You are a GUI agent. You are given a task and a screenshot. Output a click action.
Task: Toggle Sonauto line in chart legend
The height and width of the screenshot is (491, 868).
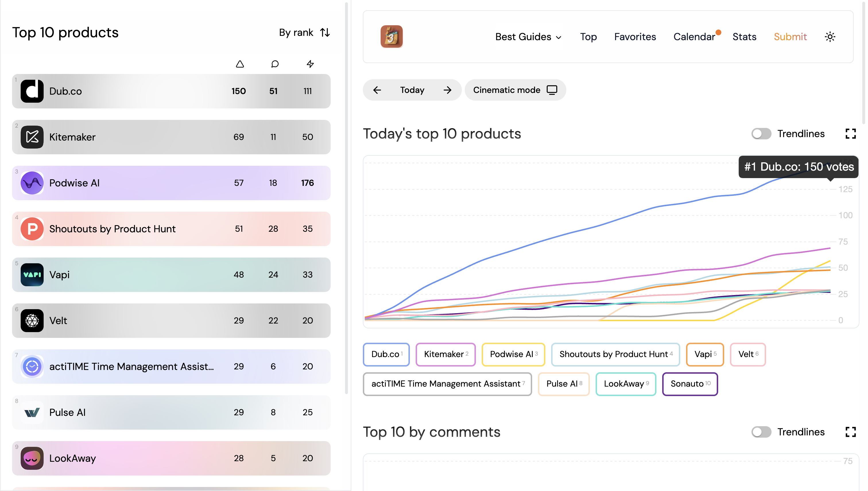pyautogui.click(x=690, y=384)
